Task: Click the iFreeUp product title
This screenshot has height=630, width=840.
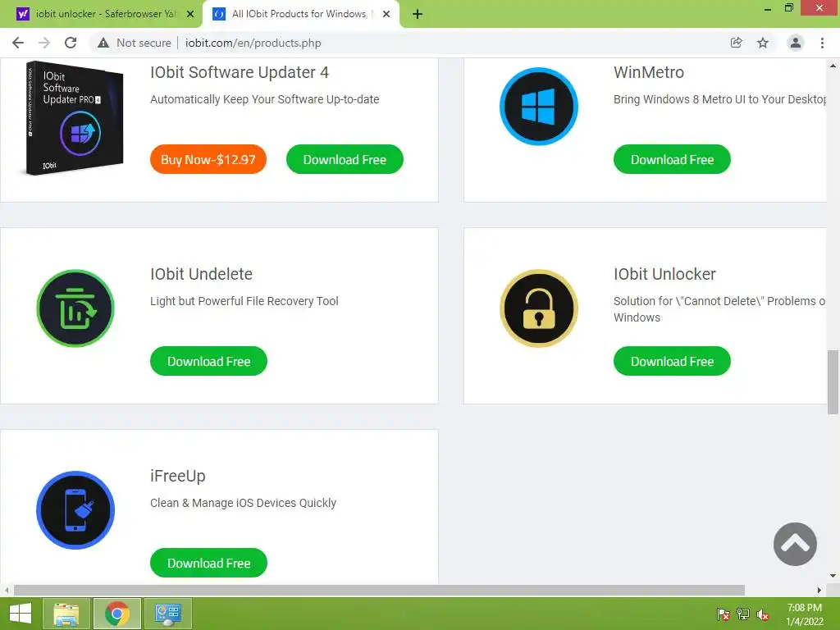Action: click(x=177, y=477)
